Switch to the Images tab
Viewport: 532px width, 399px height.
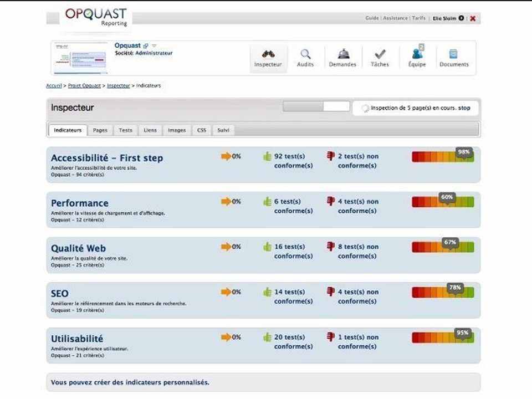click(177, 130)
